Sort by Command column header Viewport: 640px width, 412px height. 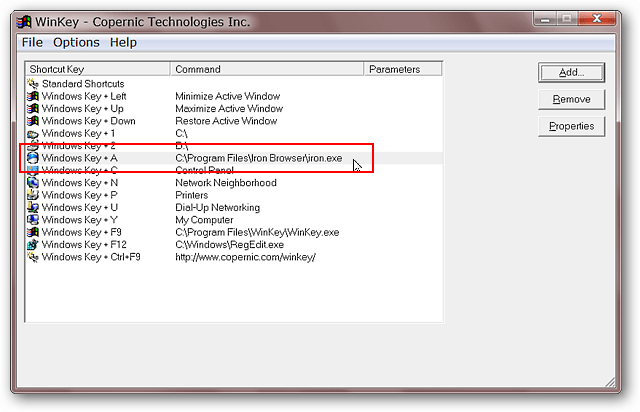click(x=267, y=69)
